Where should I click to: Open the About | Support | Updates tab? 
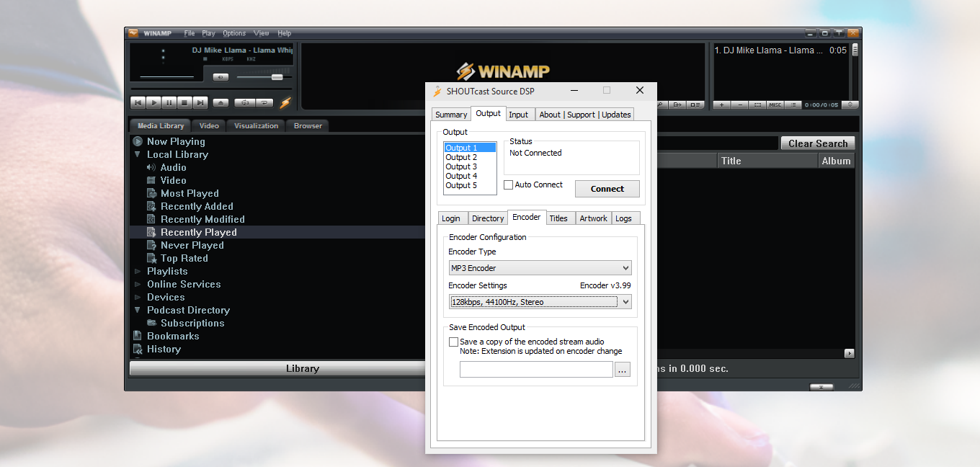[585, 115]
